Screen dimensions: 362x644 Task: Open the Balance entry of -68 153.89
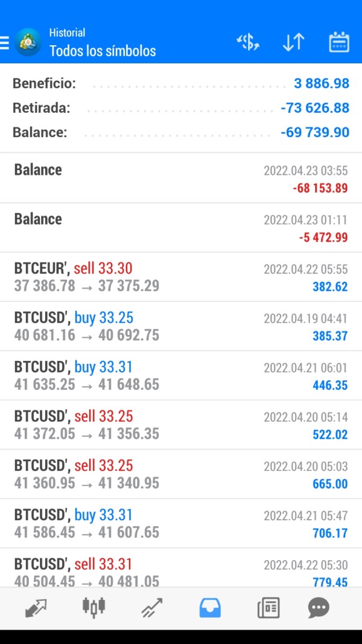[181, 178]
